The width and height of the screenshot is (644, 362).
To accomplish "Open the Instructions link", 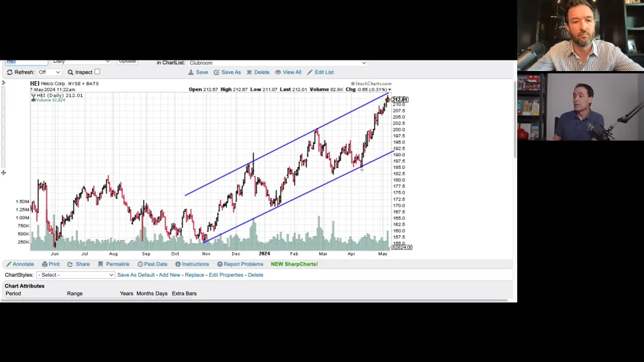I will tap(195, 264).
